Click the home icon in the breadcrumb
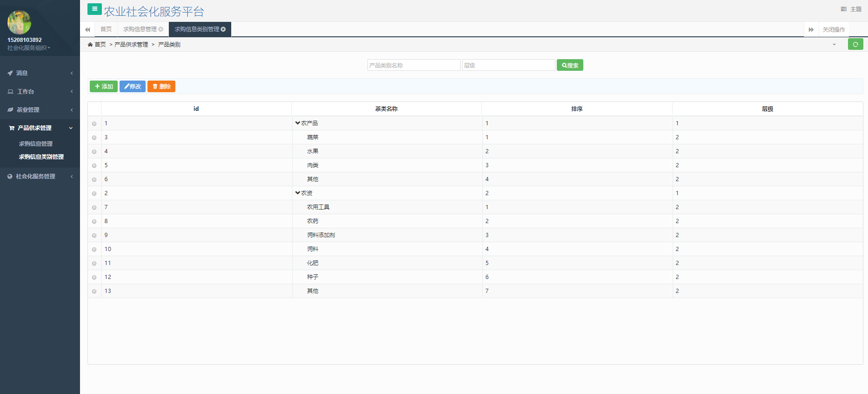868x394 pixels. click(90, 45)
